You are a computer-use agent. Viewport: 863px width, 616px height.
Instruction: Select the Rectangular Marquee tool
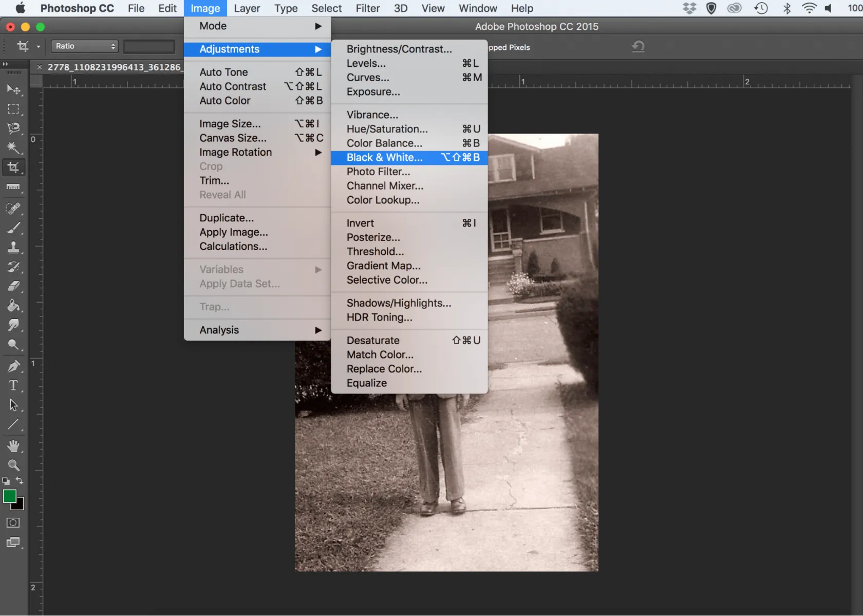(x=13, y=109)
